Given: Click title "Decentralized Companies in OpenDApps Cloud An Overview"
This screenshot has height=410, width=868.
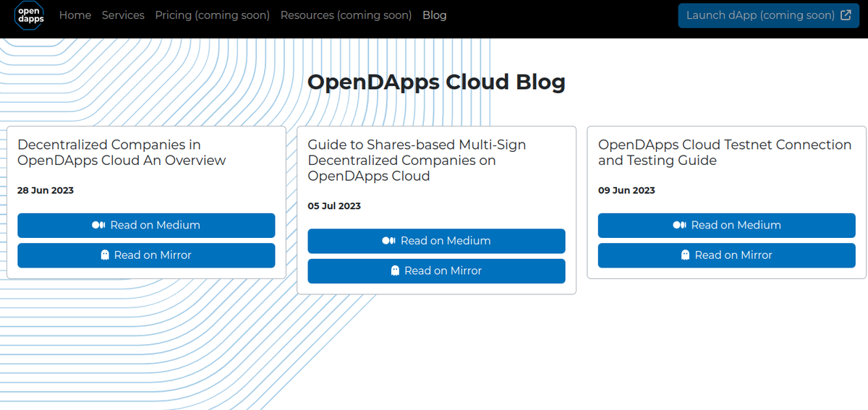Looking at the screenshot, I should pyautogui.click(x=122, y=153).
